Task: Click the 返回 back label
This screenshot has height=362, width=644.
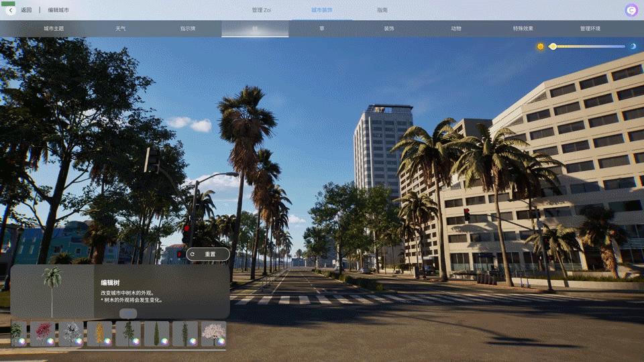Action: pos(26,10)
